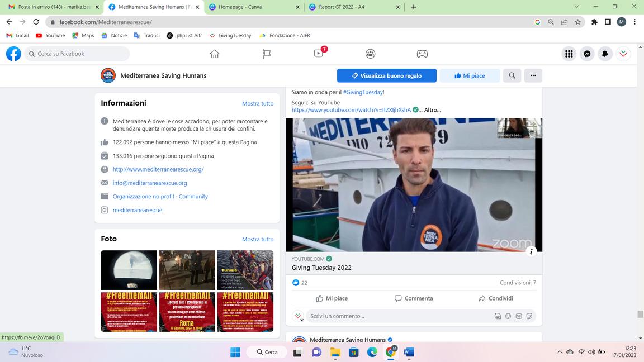Like the post with Mi piace
The width and height of the screenshot is (644, 362).
(x=332, y=298)
